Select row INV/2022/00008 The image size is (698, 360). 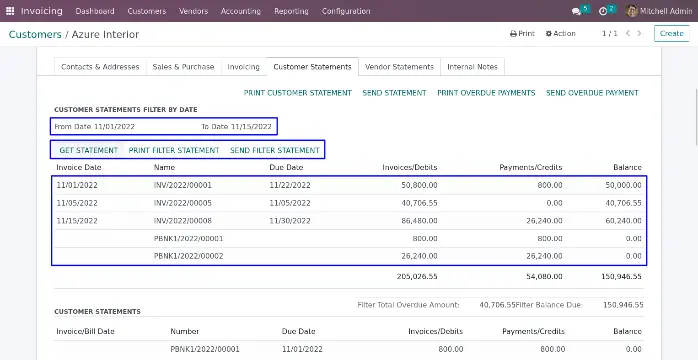point(349,221)
